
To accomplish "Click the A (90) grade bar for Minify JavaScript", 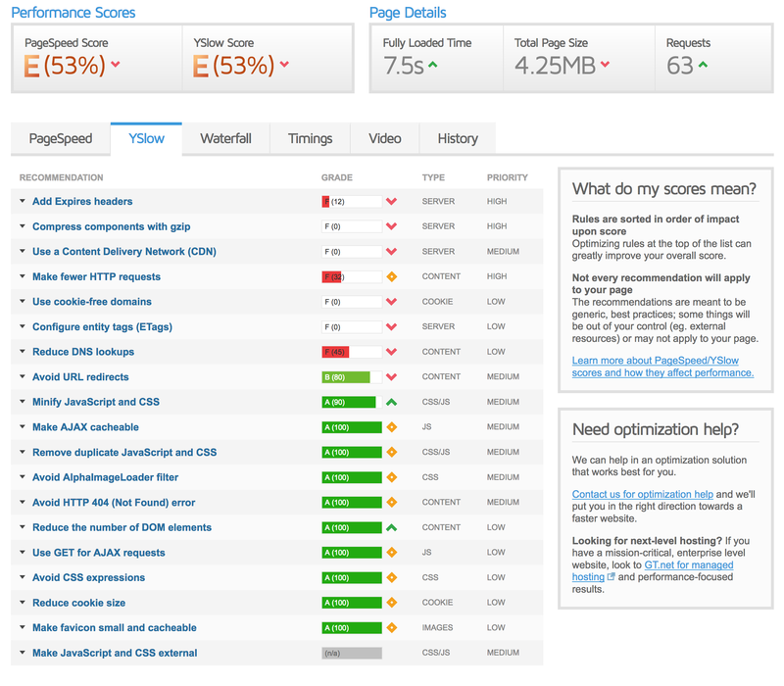I will 352,402.
